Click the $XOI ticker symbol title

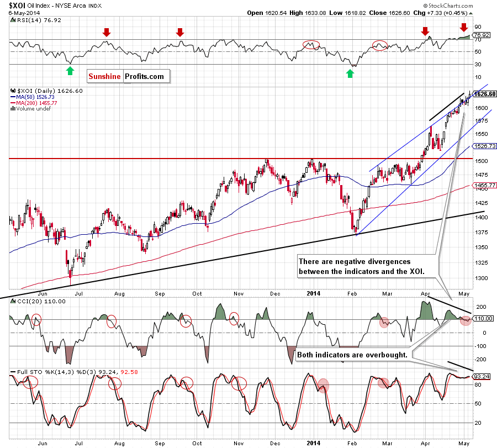click(17, 6)
